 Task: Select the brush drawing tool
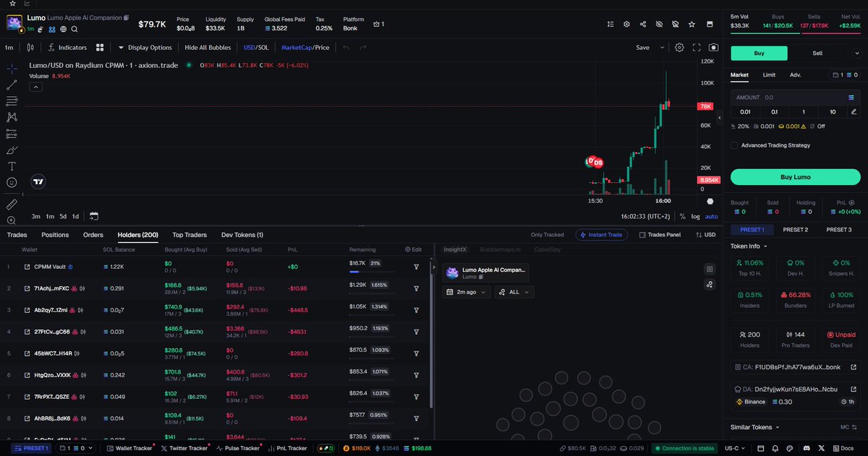12,150
